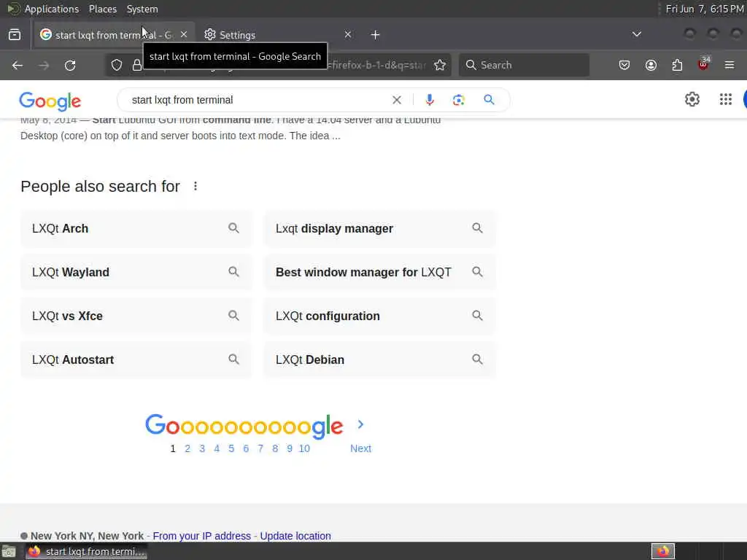Open the Places menu
Image resolution: width=747 pixels, height=560 pixels.
[103, 9]
